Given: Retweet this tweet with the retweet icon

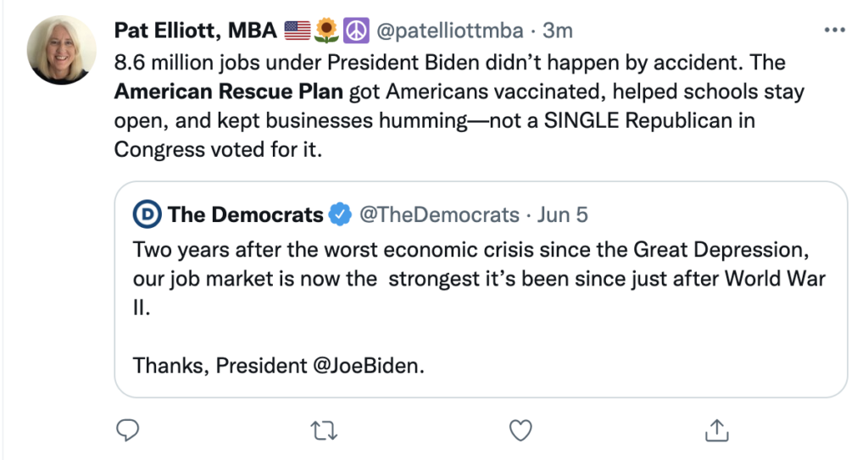Looking at the screenshot, I should click(324, 431).
